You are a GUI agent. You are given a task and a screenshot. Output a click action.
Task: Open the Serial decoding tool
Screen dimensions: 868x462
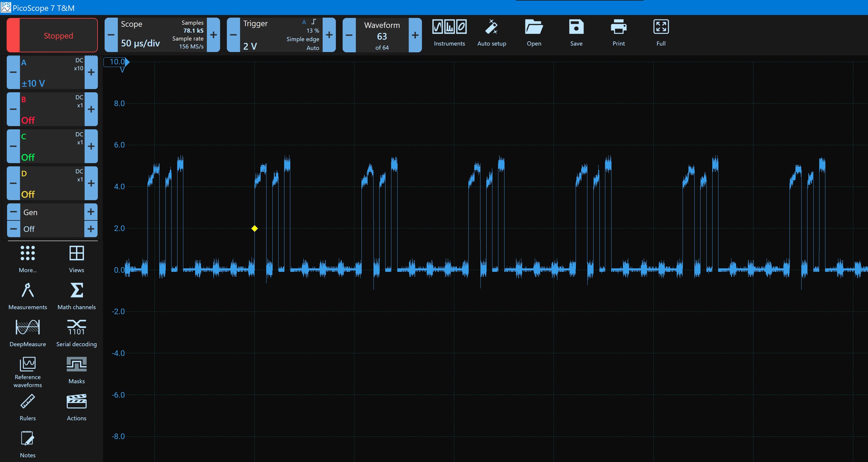[76, 333]
